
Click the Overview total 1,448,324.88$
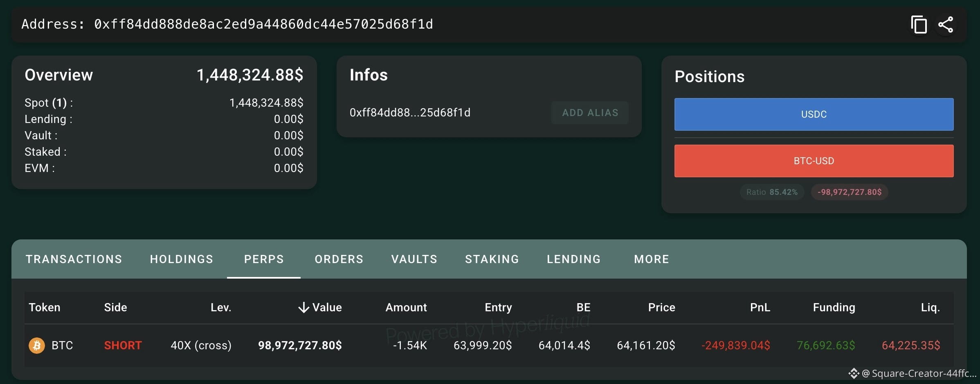pyautogui.click(x=250, y=75)
